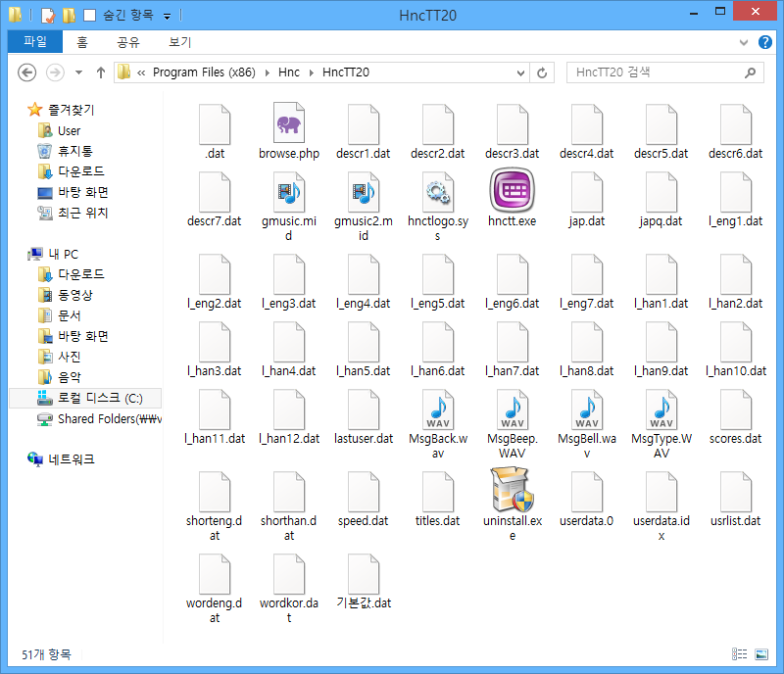Open the recent locations dropdown arrow

click(x=78, y=72)
